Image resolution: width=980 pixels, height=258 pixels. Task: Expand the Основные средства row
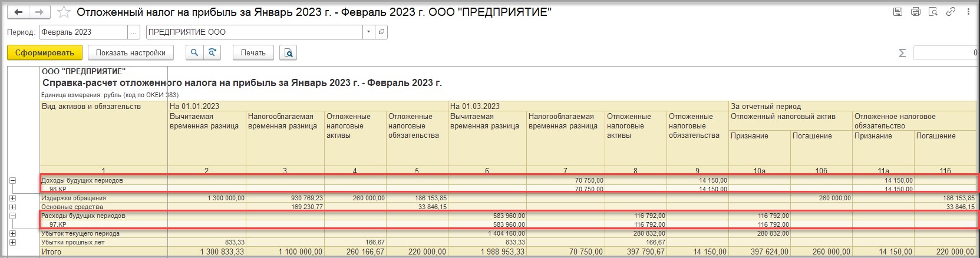[12, 207]
